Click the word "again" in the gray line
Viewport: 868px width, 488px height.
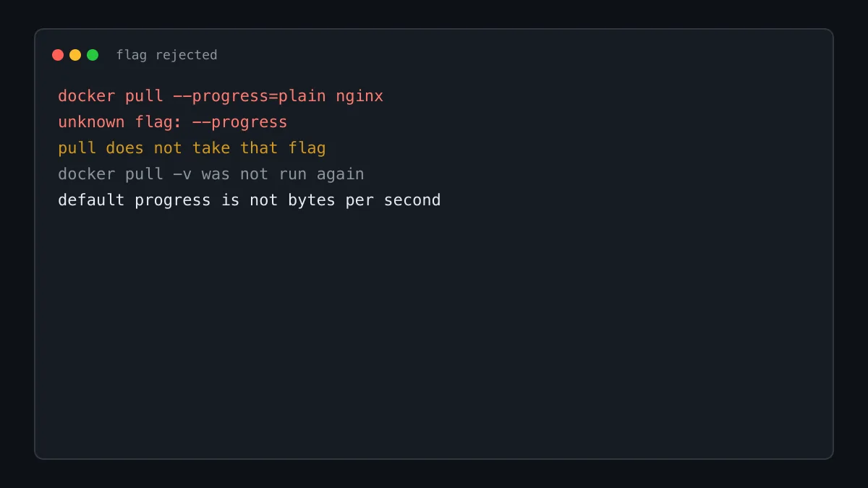click(x=341, y=174)
